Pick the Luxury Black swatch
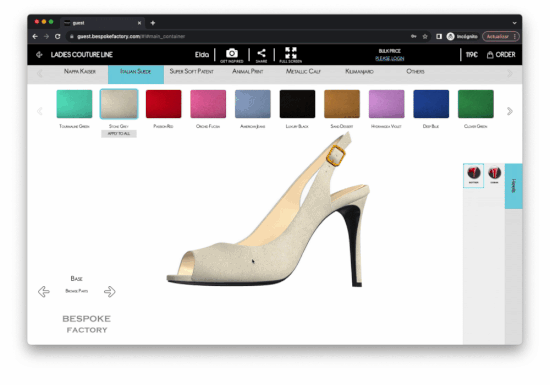 (297, 104)
